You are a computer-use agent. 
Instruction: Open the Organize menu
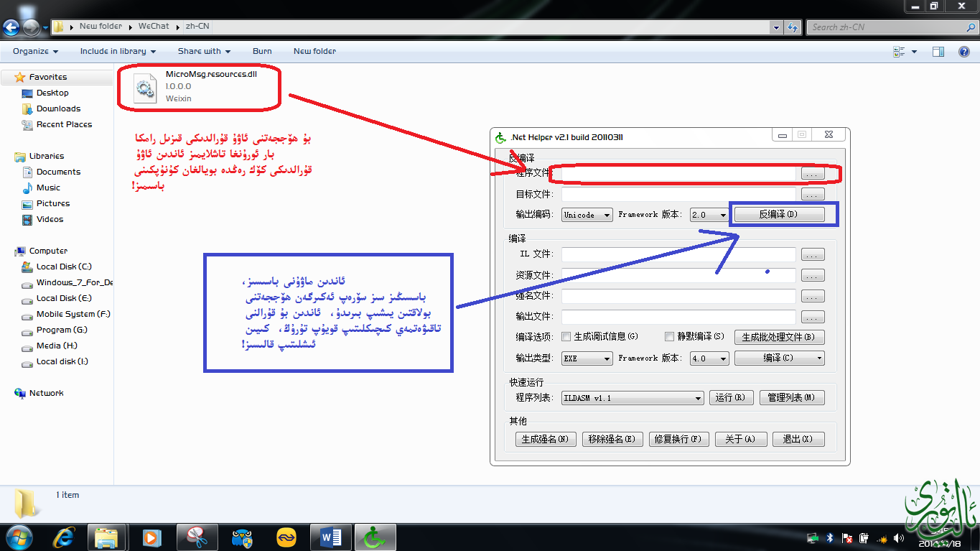pos(35,51)
